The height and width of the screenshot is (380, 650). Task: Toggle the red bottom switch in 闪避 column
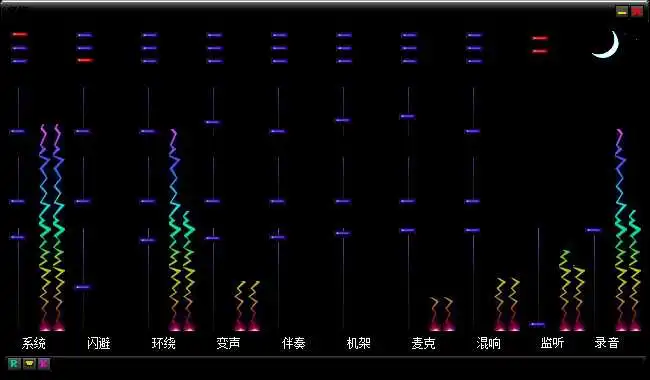click(x=85, y=61)
